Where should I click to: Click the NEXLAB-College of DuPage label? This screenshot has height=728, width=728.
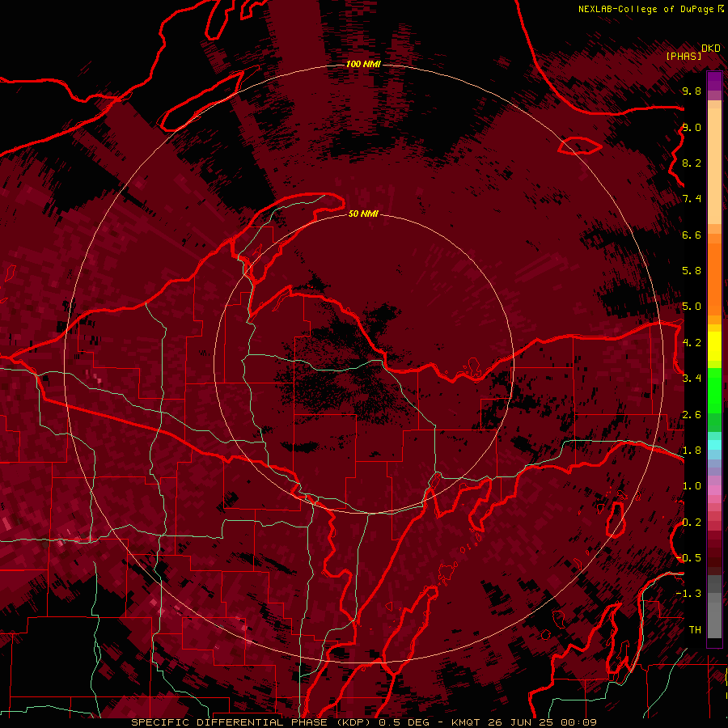[x=645, y=9]
